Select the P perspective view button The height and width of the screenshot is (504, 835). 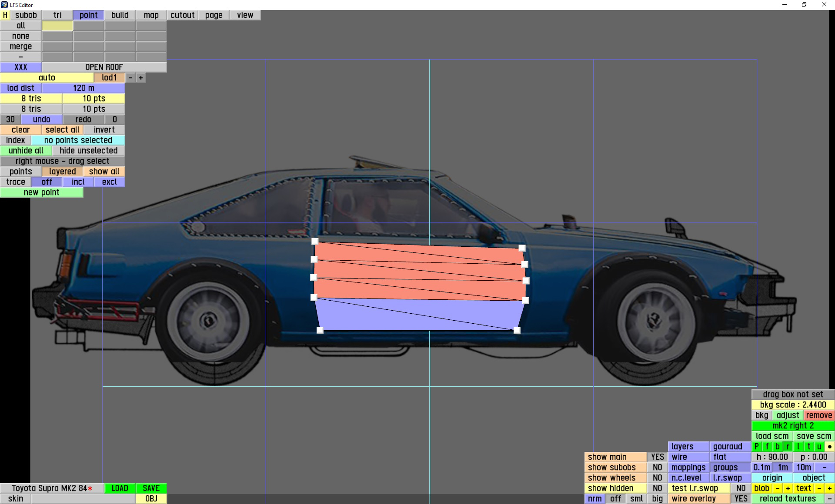[757, 446]
